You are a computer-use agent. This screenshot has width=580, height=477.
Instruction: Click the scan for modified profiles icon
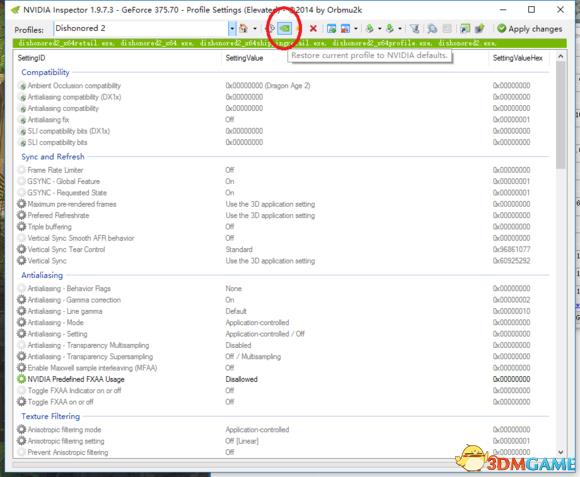pos(432,28)
